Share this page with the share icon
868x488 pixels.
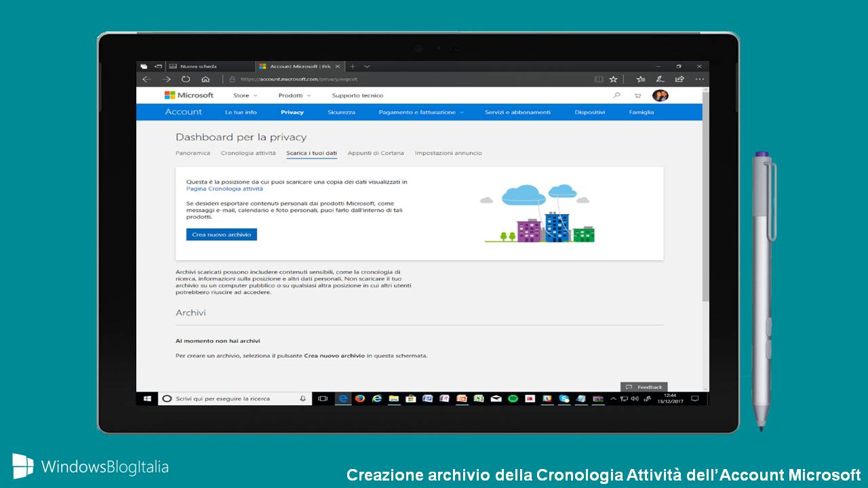(679, 79)
